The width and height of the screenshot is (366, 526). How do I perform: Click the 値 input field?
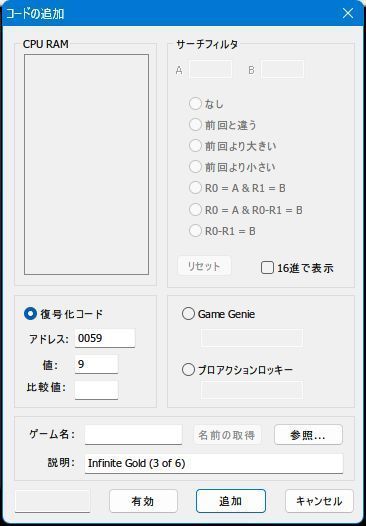click(96, 364)
